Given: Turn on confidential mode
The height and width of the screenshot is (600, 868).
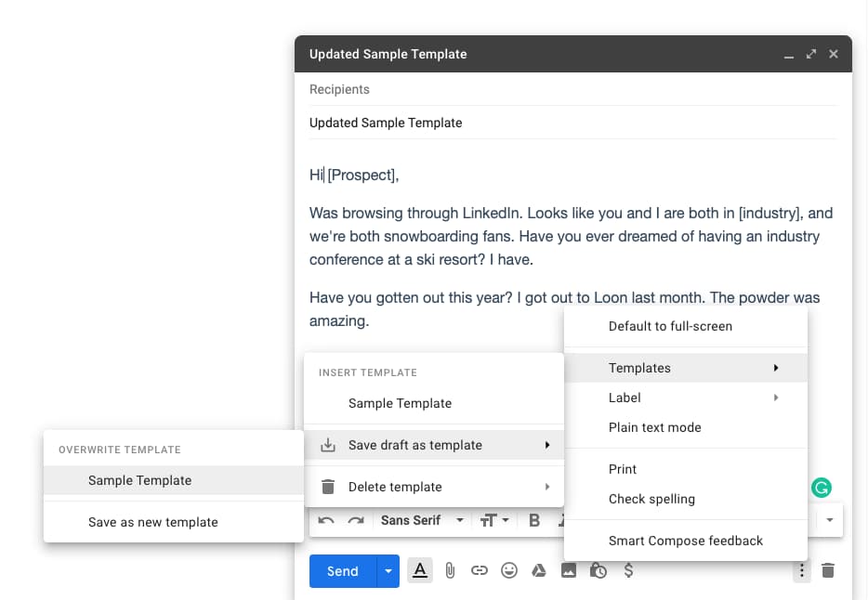Looking at the screenshot, I should pyautogui.click(x=598, y=570).
